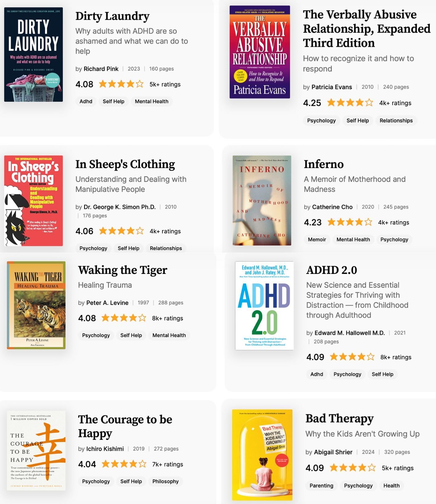Open author Richard Pink's page

pyautogui.click(x=101, y=69)
